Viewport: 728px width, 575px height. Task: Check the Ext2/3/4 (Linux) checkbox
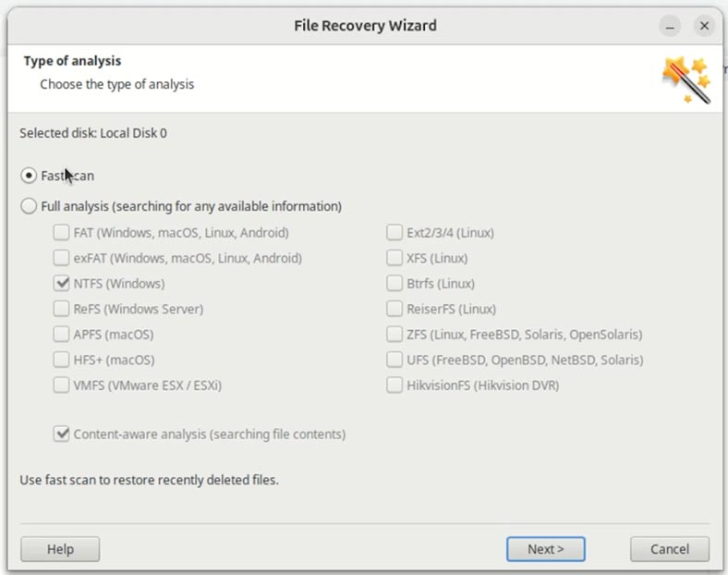pos(394,232)
